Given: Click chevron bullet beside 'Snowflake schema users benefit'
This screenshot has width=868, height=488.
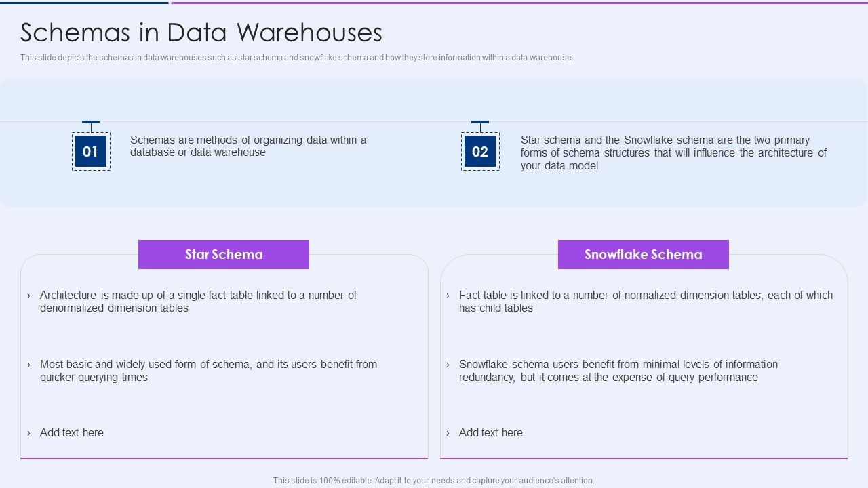Looking at the screenshot, I should pyautogui.click(x=448, y=365).
